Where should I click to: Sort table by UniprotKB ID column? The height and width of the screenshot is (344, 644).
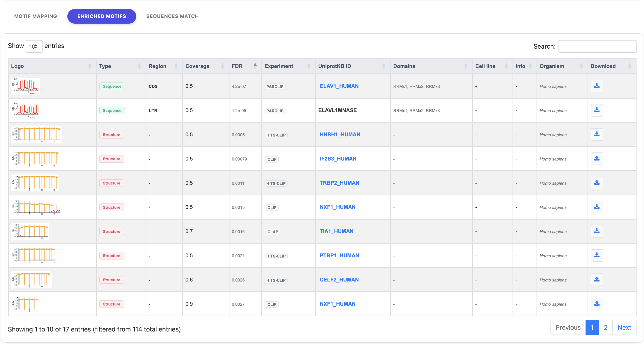pyautogui.click(x=353, y=66)
